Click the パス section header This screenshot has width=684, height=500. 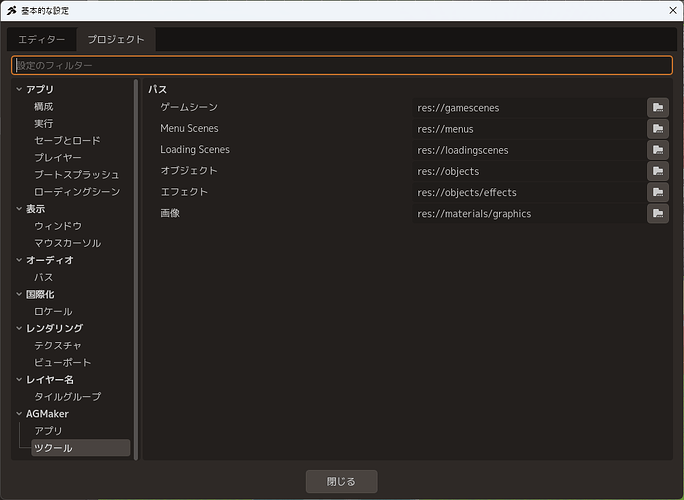click(157, 89)
